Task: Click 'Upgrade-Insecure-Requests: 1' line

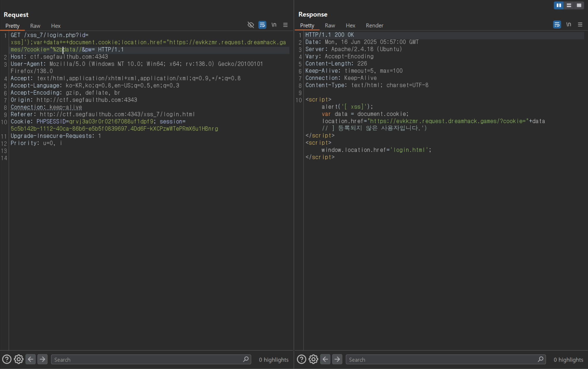Action: click(x=56, y=136)
